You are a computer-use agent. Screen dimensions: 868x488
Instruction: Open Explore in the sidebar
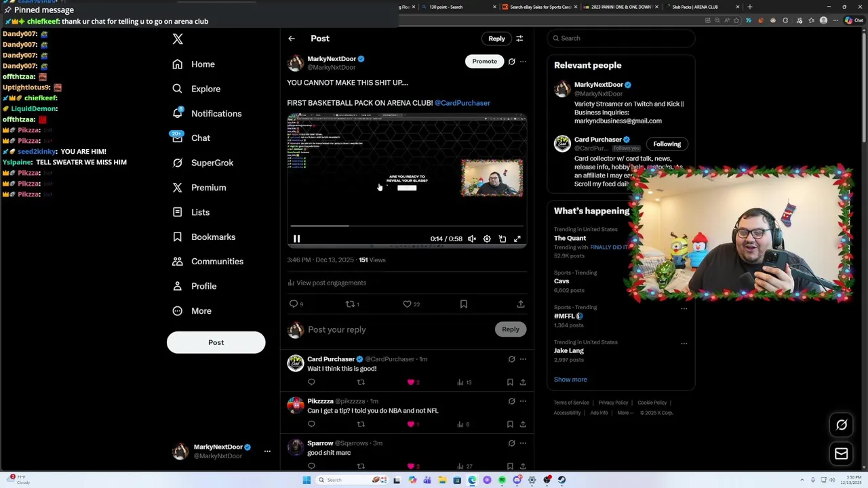(x=197, y=89)
